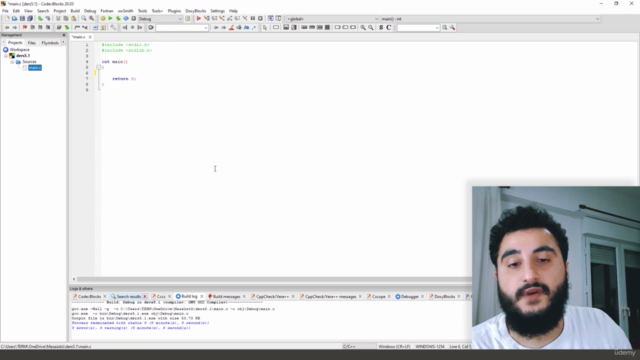This screenshot has height=360, width=640.
Task: Click the build target options icon beside Debug
Action: click(188, 19)
